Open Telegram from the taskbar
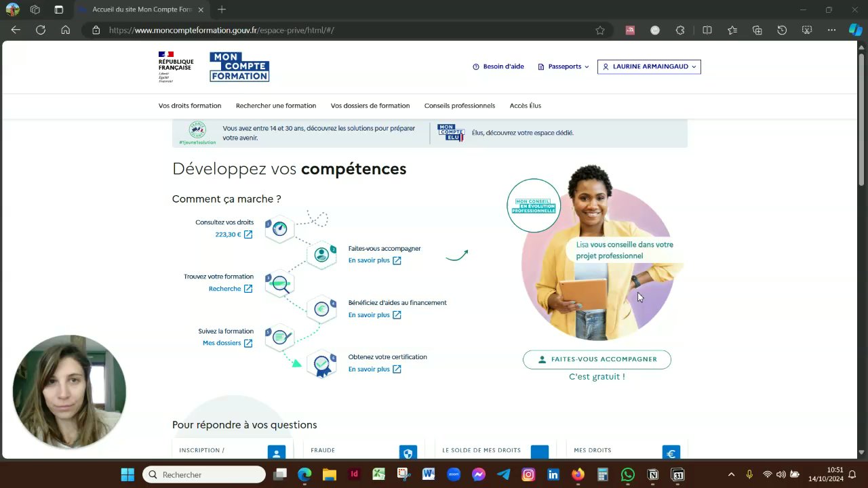 click(503, 474)
